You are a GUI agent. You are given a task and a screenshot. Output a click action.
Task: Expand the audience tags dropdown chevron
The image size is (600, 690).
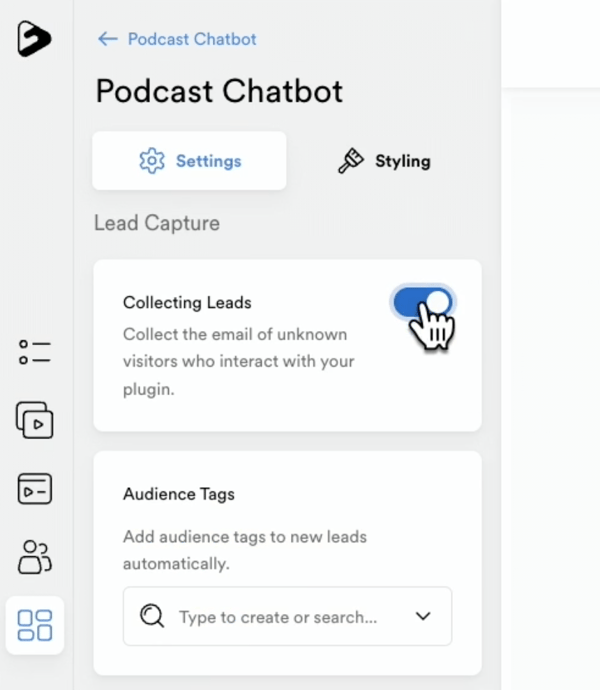pos(423,616)
